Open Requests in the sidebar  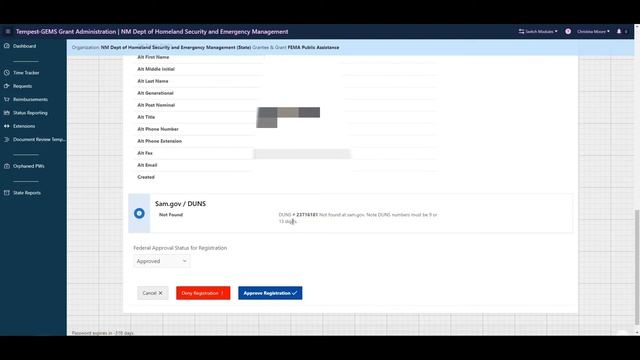[22, 86]
